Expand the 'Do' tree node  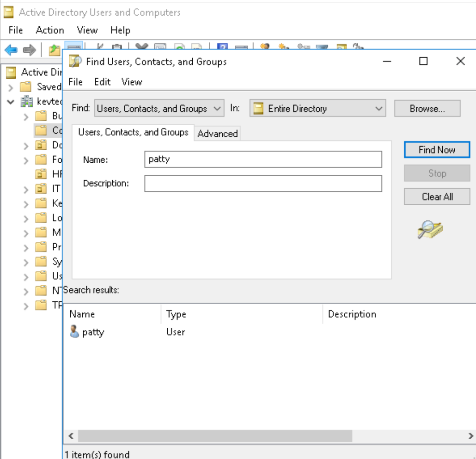(x=26, y=146)
